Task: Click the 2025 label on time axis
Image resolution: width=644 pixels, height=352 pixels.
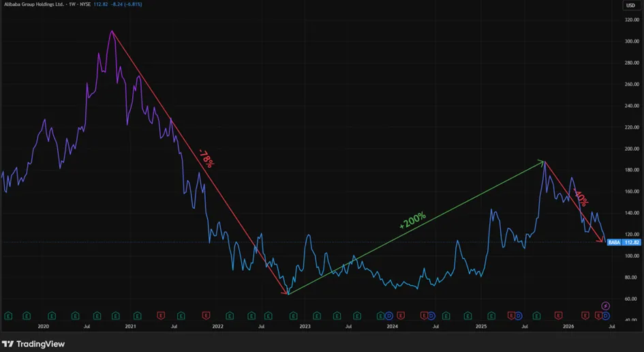Action: pos(481,327)
